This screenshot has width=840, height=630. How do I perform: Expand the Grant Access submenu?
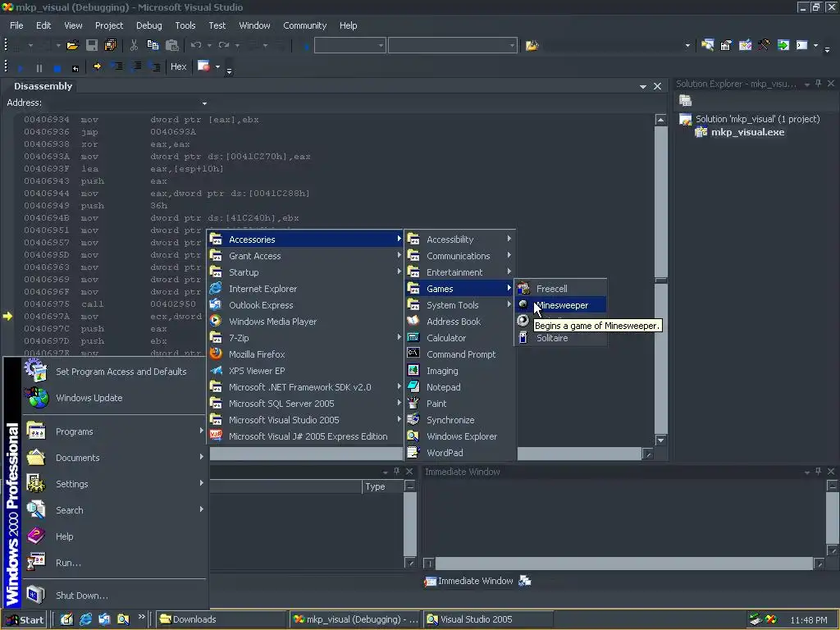(x=305, y=256)
